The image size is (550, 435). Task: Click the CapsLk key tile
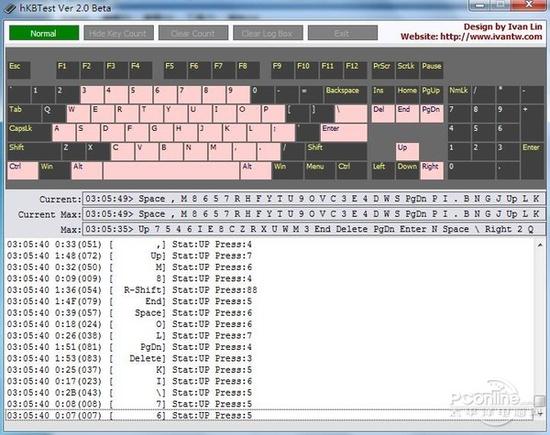29,132
